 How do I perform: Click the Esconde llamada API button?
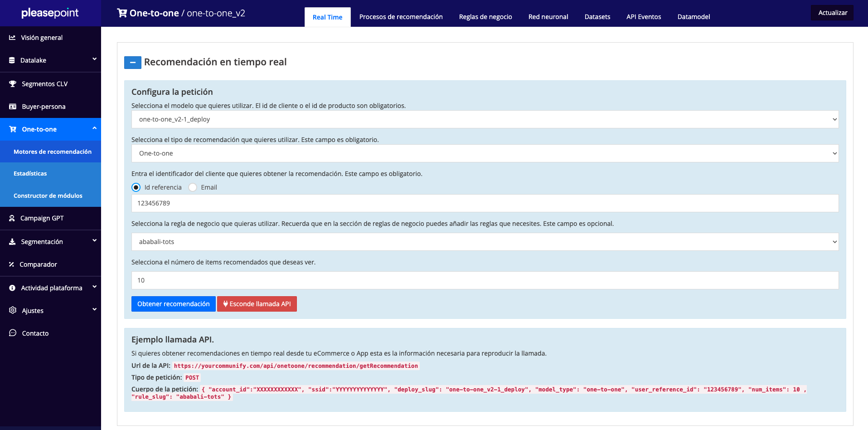click(x=257, y=304)
